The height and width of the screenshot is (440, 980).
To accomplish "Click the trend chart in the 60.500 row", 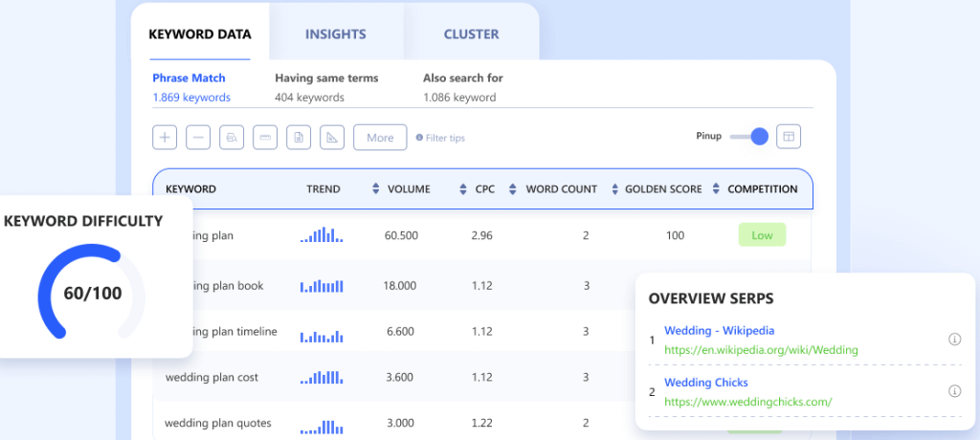I will [322, 235].
